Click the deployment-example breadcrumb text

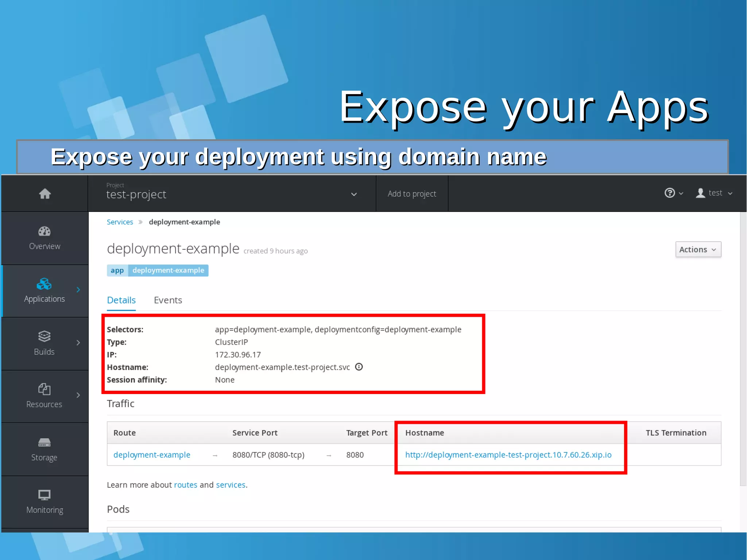pos(184,222)
